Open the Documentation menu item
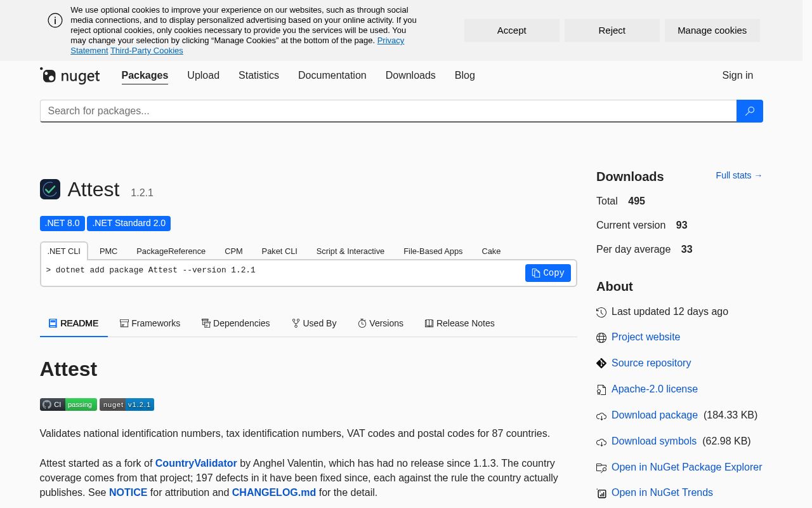Viewport: 812px width, 508px height. 332,76
